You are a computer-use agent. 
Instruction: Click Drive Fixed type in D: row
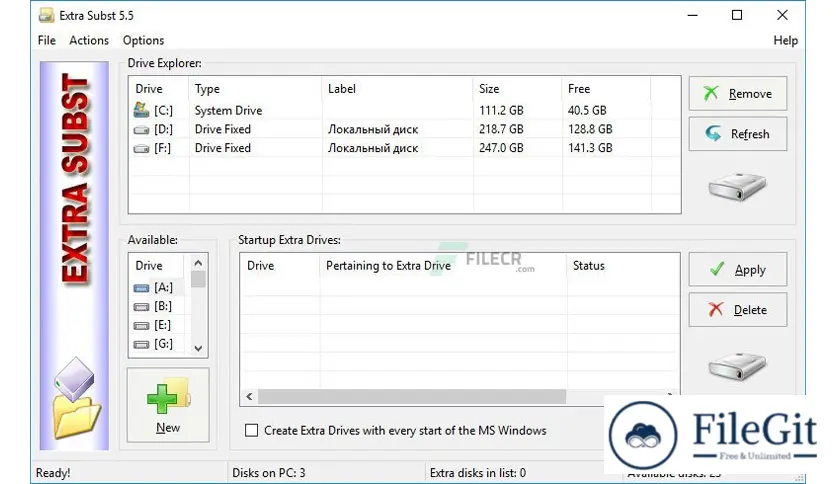click(x=222, y=129)
